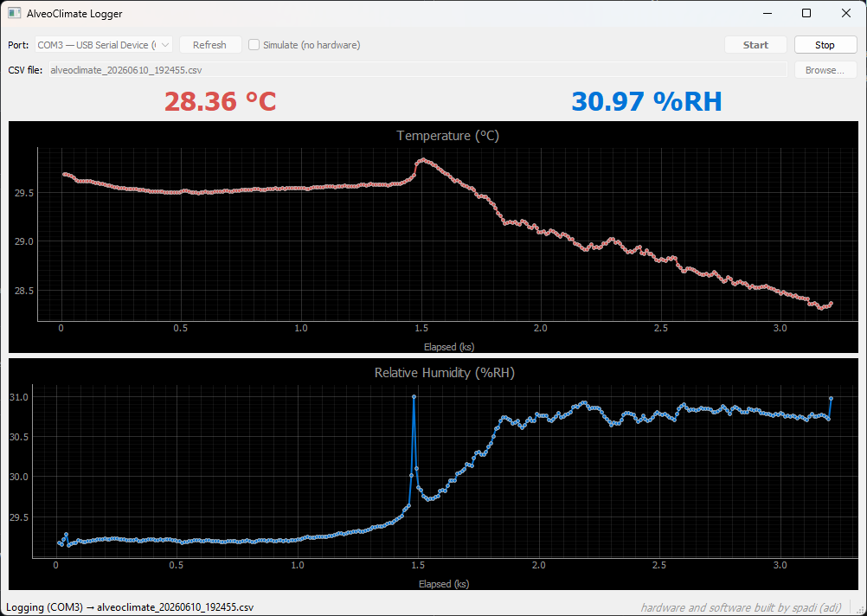The width and height of the screenshot is (867, 616).
Task: Click the Port: label
Action: coord(18,45)
